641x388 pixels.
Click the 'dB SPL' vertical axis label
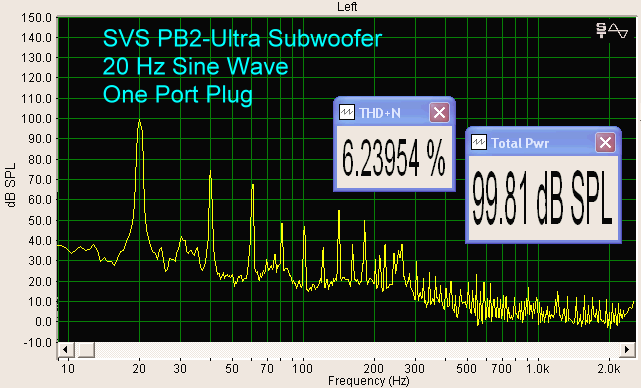[x=11, y=185]
